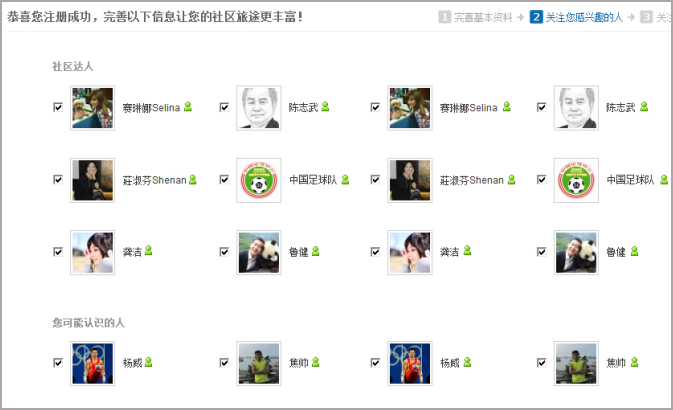The width and height of the screenshot is (673, 410).
Task: Click green user icon beside last 焦帅
Action: click(634, 362)
